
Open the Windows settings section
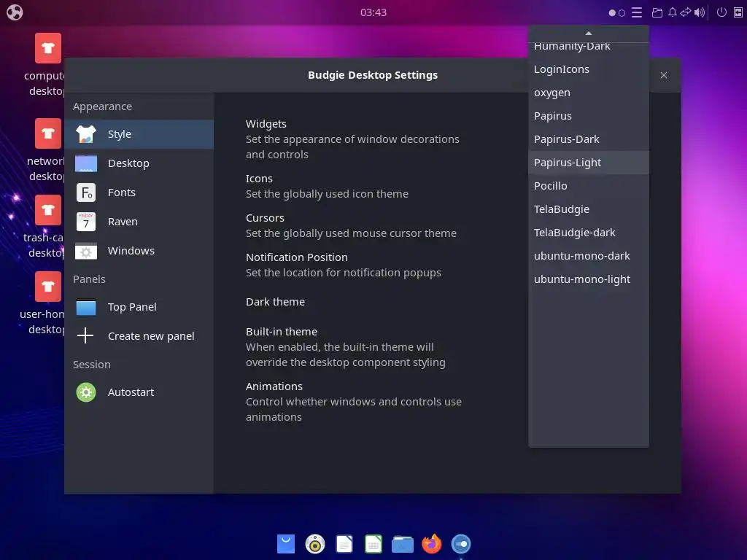(139, 251)
